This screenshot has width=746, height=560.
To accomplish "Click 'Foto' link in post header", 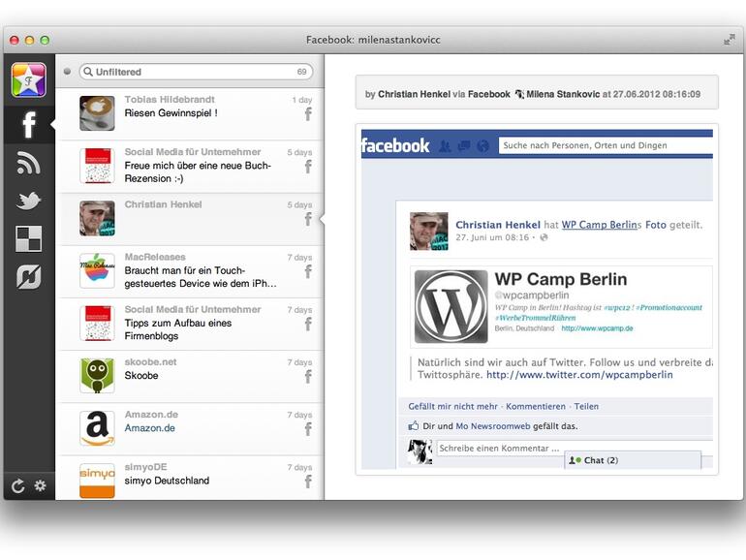I will tap(655, 225).
